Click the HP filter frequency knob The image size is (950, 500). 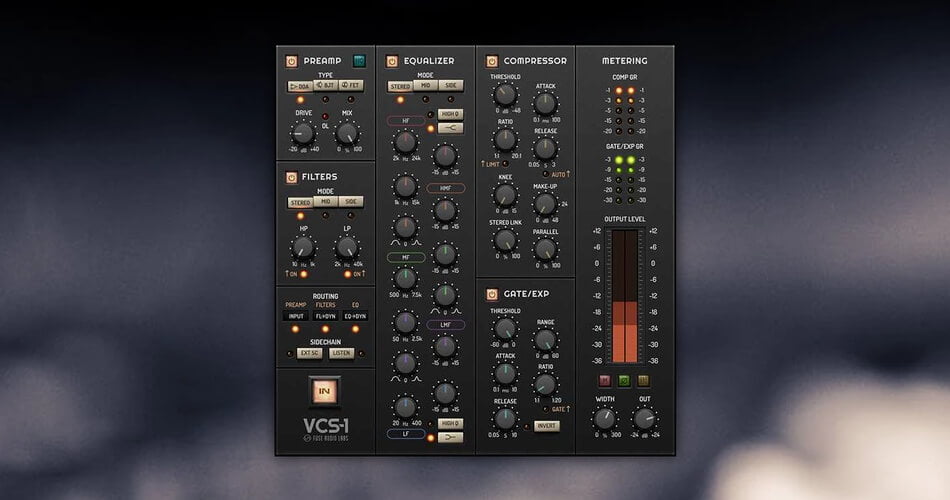pos(303,248)
